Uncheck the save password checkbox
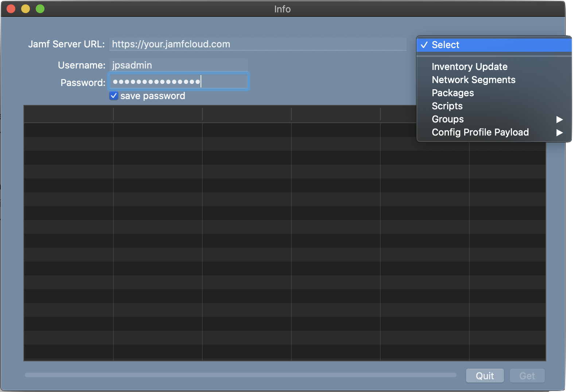Screen dimensions: 574x392 114,96
